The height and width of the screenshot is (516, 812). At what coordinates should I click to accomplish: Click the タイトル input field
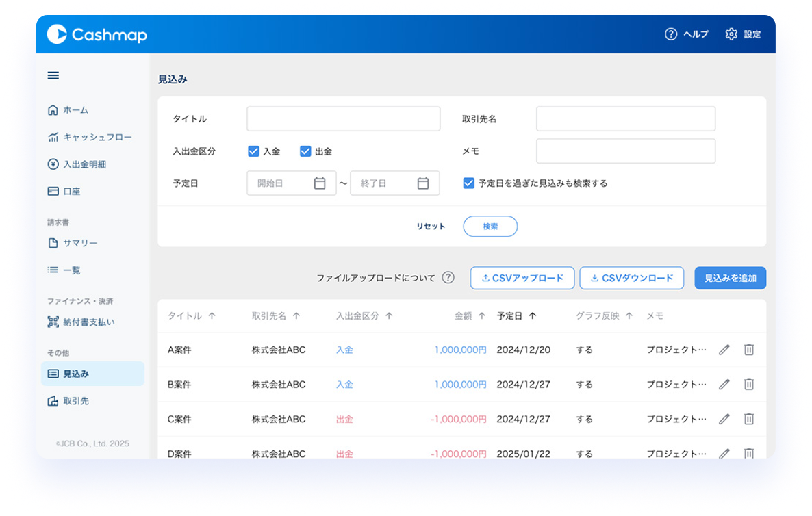point(343,119)
